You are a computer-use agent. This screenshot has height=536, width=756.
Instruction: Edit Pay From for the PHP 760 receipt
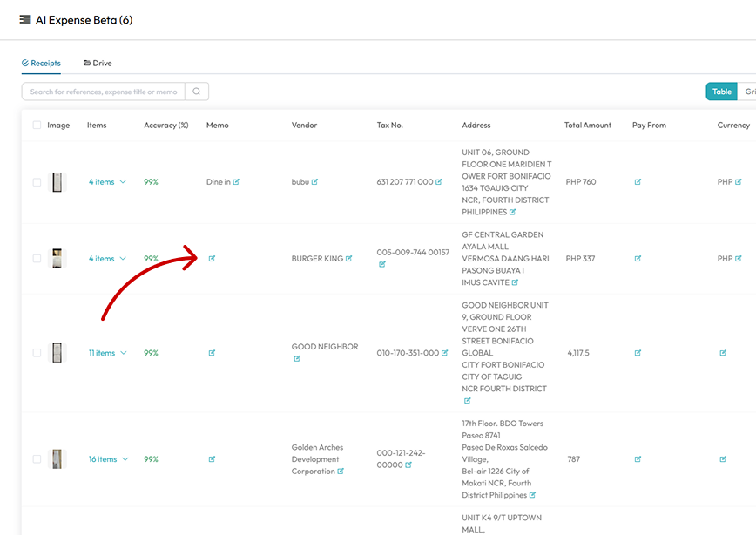638,182
